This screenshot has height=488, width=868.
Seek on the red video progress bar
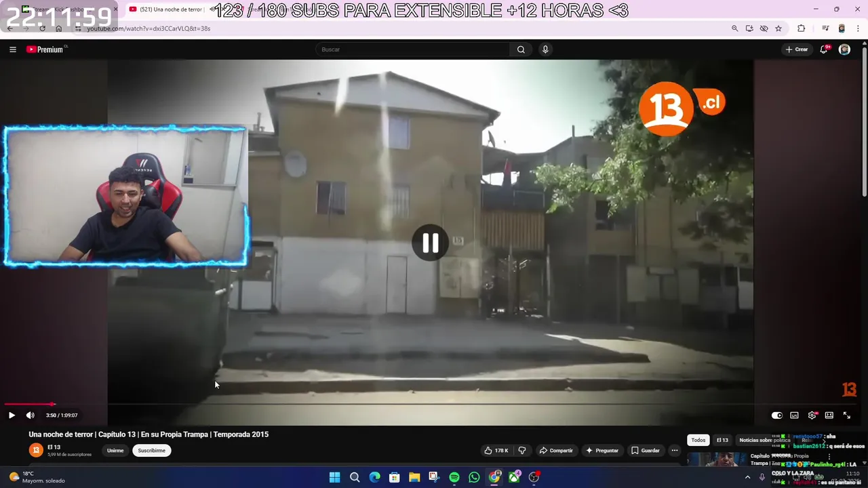[x=431, y=404]
